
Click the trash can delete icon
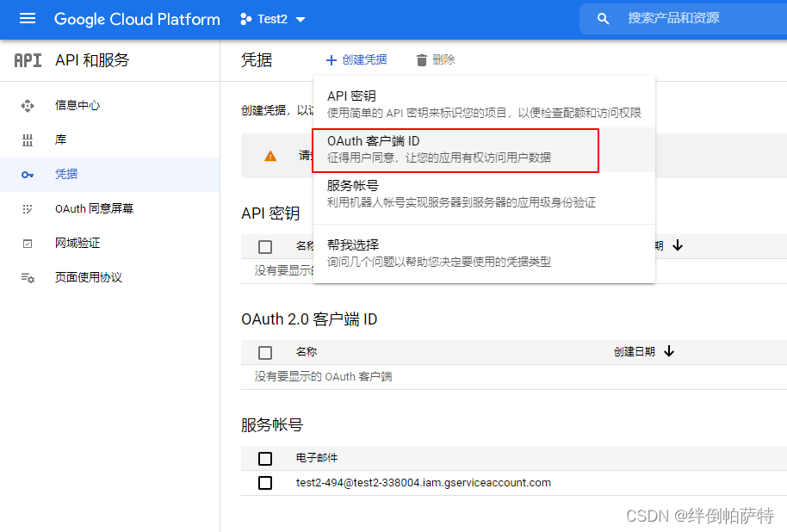point(422,60)
